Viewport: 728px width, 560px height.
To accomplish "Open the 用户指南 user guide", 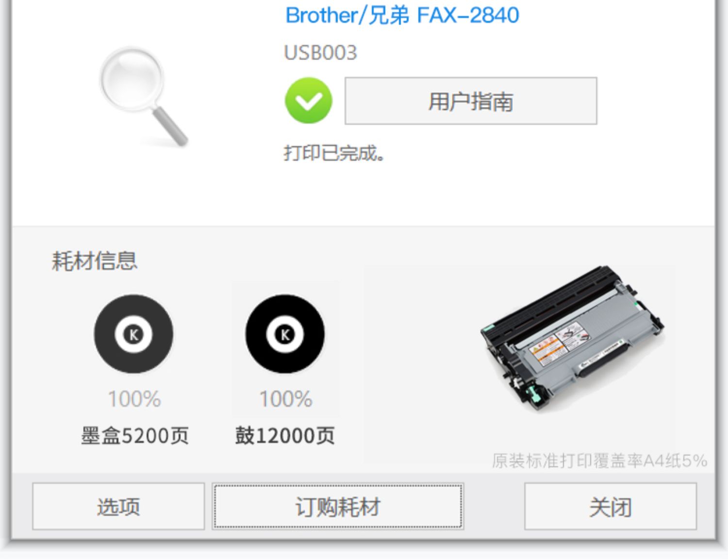I will click(471, 101).
